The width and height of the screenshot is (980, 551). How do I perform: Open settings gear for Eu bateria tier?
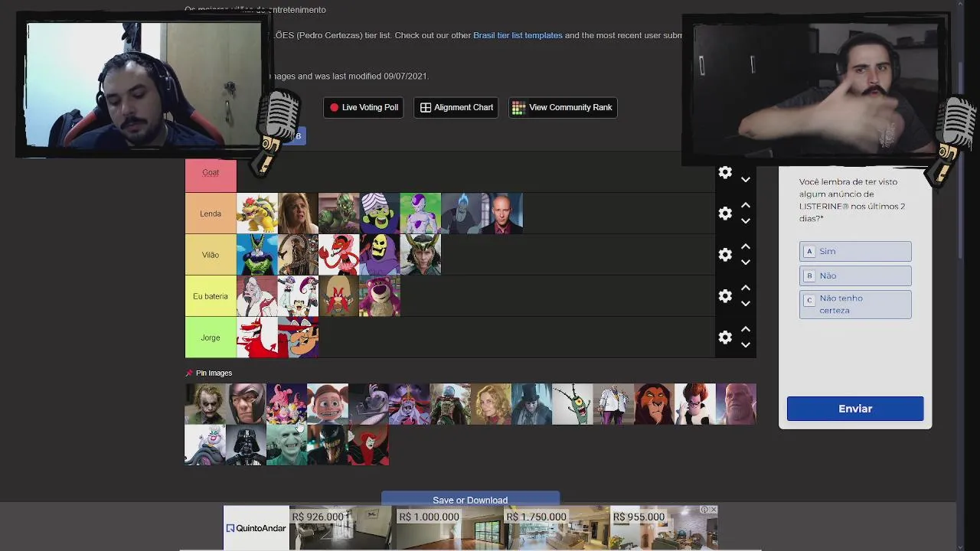pyautogui.click(x=725, y=296)
